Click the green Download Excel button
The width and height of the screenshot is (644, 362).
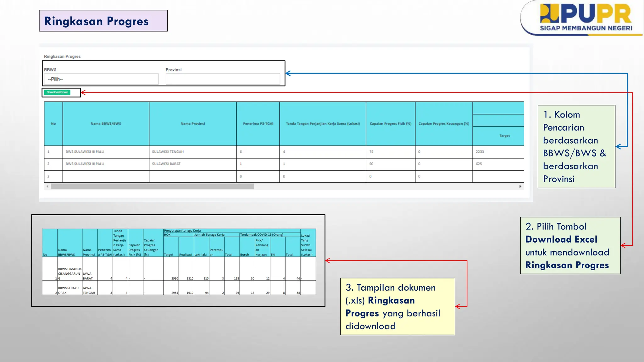pyautogui.click(x=57, y=92)
